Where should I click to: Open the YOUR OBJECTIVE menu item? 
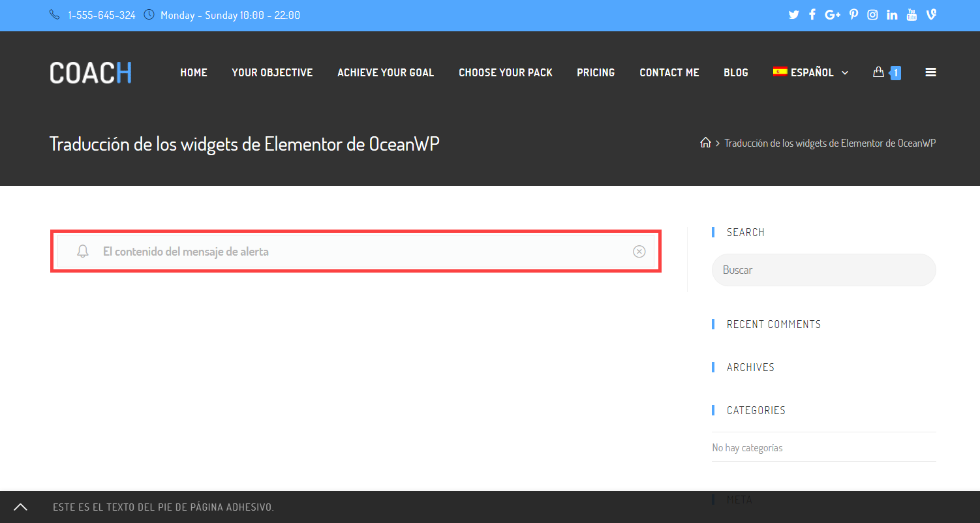(x=272, y=72)
